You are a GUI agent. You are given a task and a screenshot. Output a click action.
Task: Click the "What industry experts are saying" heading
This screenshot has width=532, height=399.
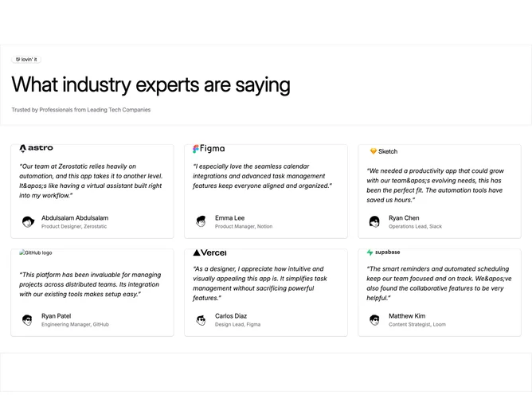(151, 84)
